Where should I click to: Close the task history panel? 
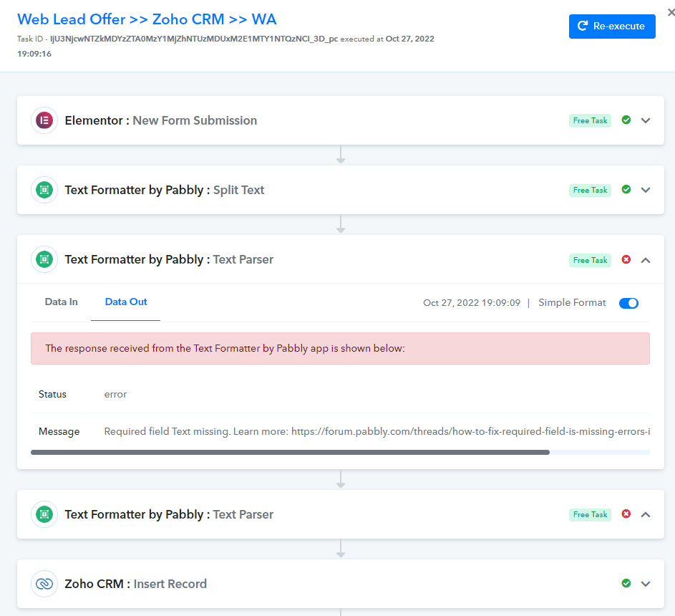tap(671, 12)
